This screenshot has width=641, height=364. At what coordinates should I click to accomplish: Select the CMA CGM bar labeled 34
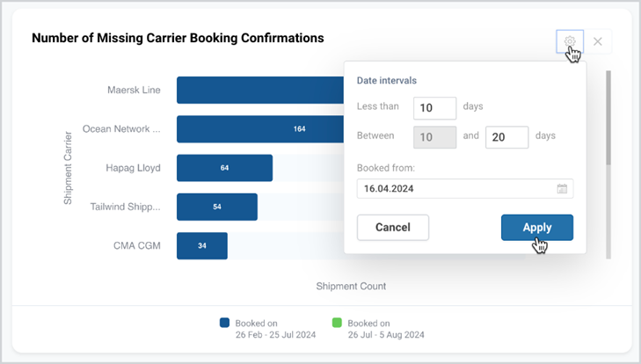coord(202,246)
